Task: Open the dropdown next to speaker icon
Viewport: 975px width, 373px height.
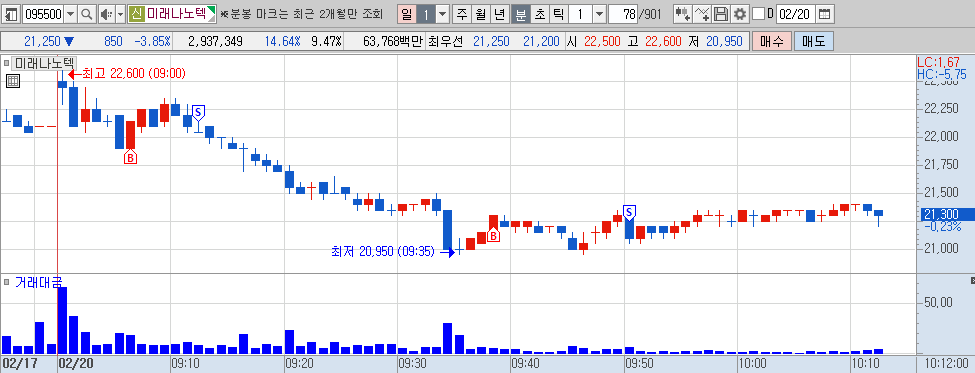Action: pyautogui.click(x=121, y=13)
